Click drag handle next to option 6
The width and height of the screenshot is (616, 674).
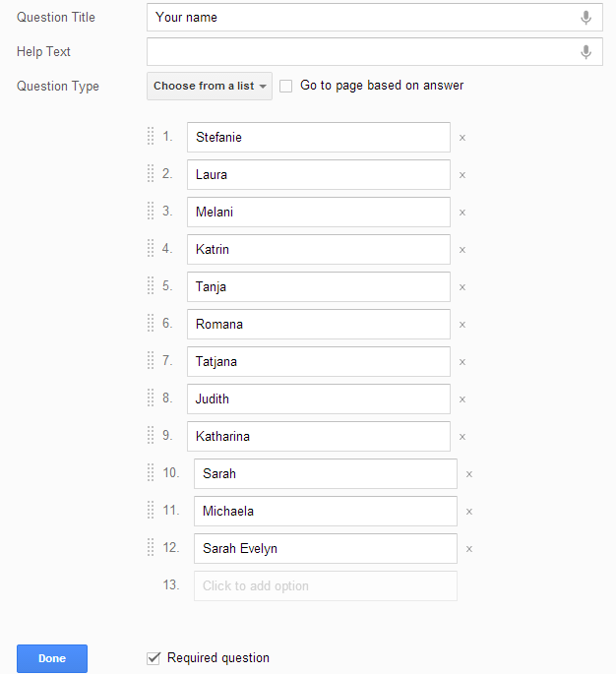[151, 323]
